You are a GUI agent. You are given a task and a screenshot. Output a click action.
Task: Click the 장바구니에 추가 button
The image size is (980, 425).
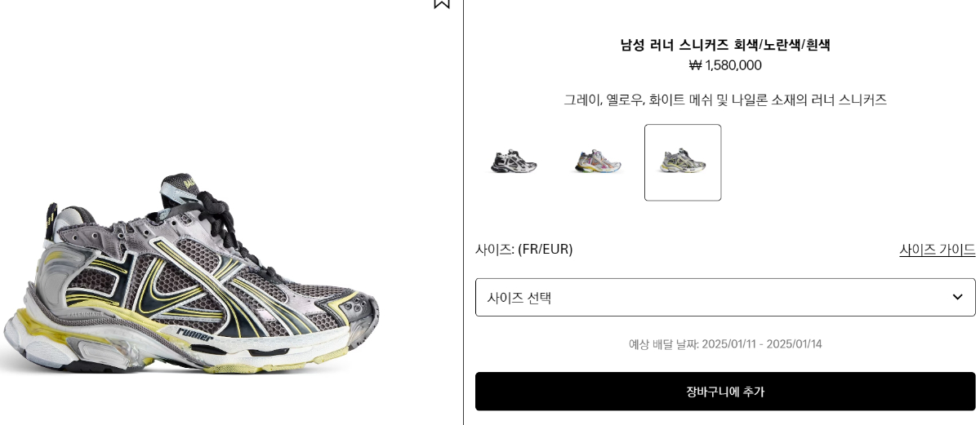(x=725, y=392)
